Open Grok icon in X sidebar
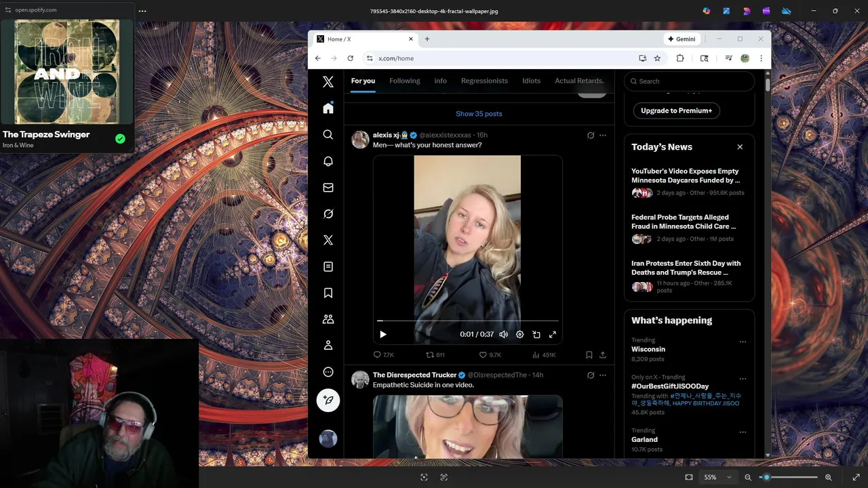868x488 pixels. click(328, 214)
